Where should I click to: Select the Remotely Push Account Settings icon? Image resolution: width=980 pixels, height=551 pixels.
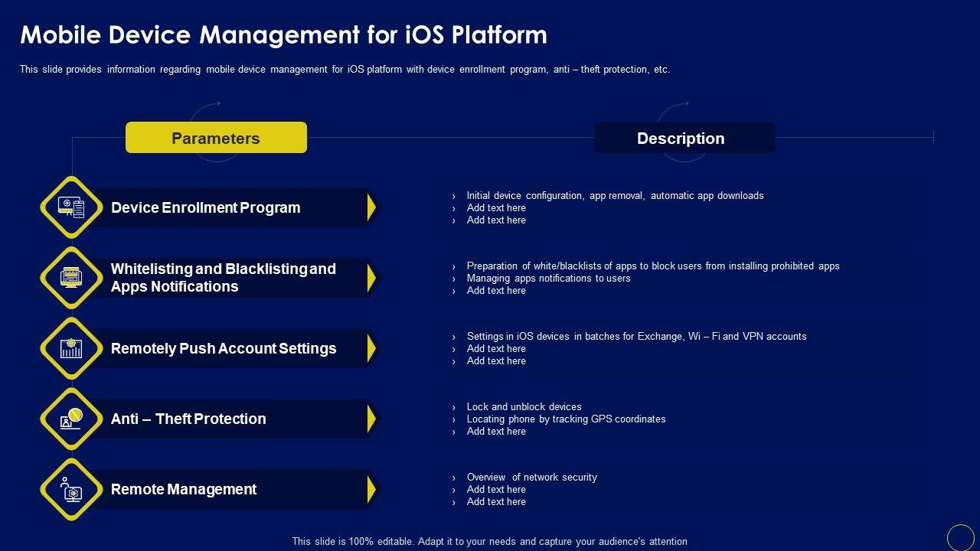point(71,348)
